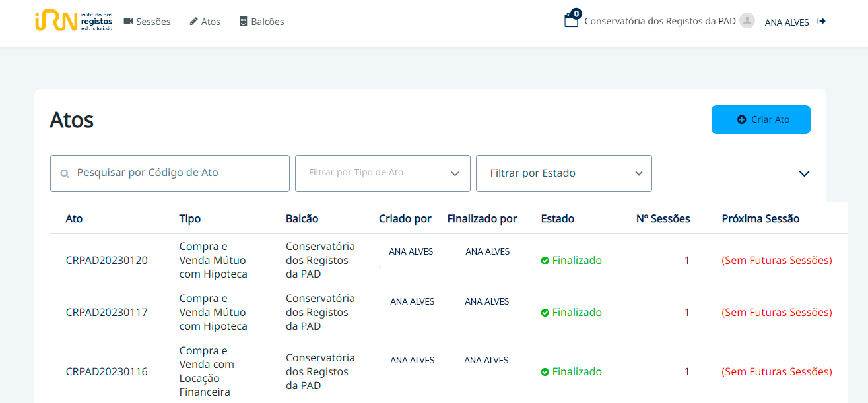Open act CRPAD20230116
The width and height of the screenshot is (868, 403).
coord(106,372)
